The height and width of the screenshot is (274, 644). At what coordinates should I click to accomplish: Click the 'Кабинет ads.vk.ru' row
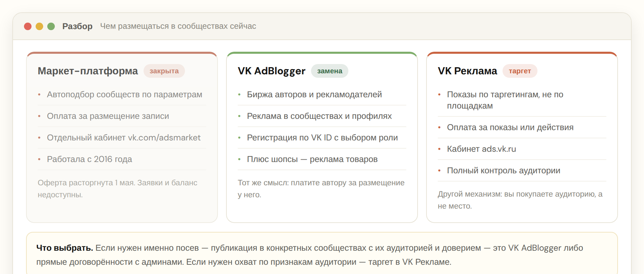tap(522, 149)
